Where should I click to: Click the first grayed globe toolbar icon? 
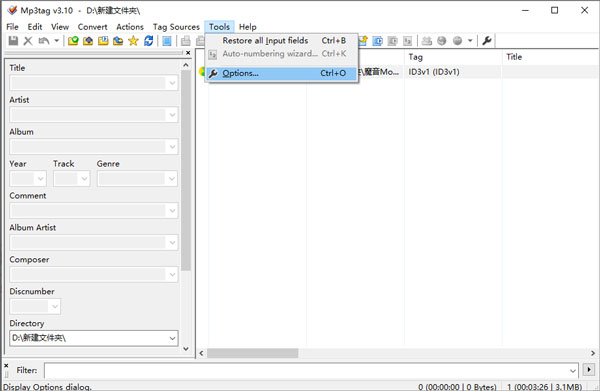[x=442, y=41]
